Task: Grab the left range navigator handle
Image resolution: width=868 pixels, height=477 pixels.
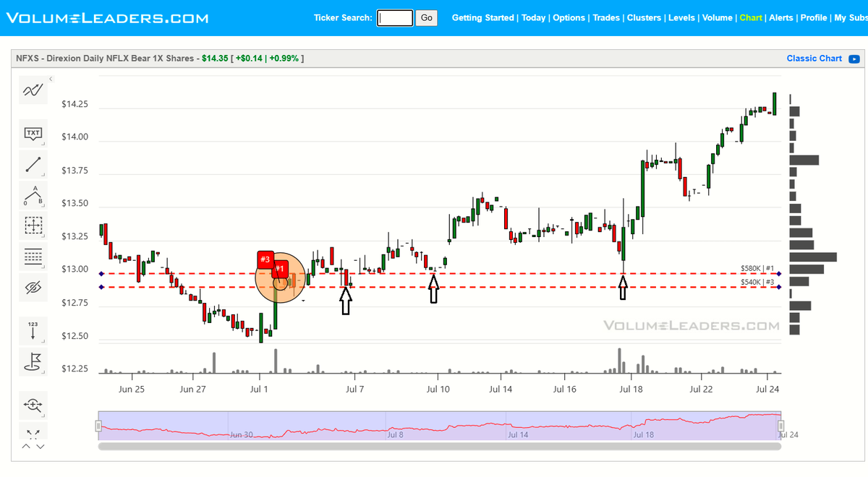Action: click(99, 426)
